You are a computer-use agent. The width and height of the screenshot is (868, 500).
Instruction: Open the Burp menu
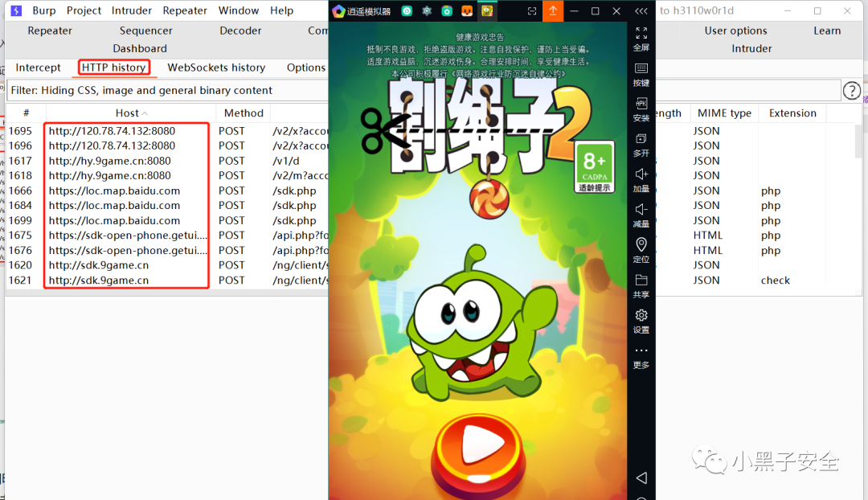pyautogui.click(x=43, y=10)
